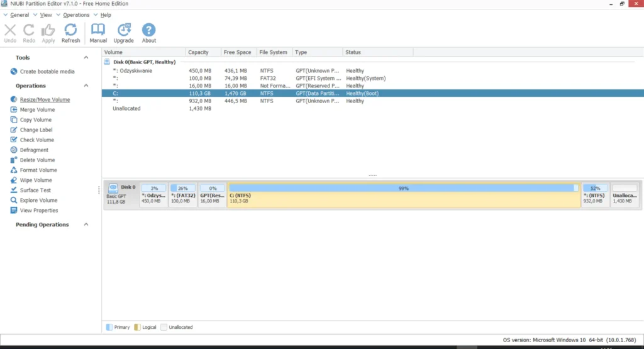Viewport: 644px width, 349px height.
Task: Click the Wipe Volume icon
Action: [x=14, y=180]
